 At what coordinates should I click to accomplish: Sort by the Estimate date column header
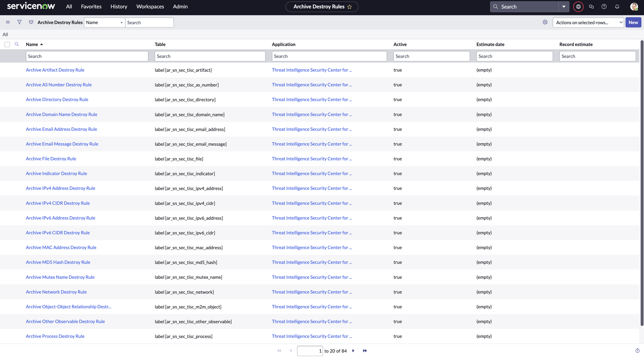click(x=490, y=44)
